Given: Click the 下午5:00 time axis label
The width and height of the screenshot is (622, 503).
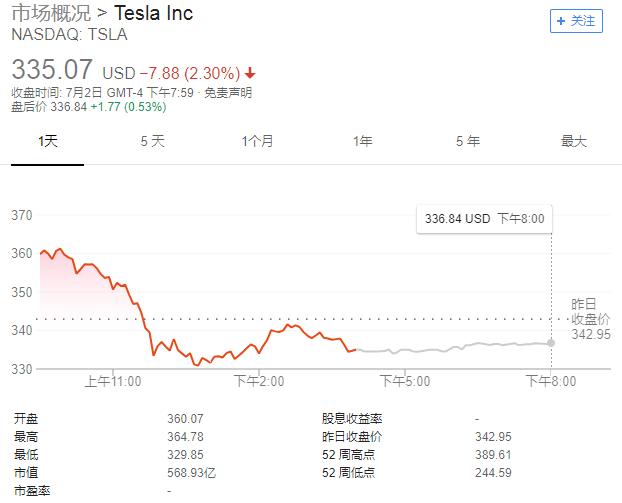Looking at the screenshot, I should pyautogui.click(x=405, y=381).
